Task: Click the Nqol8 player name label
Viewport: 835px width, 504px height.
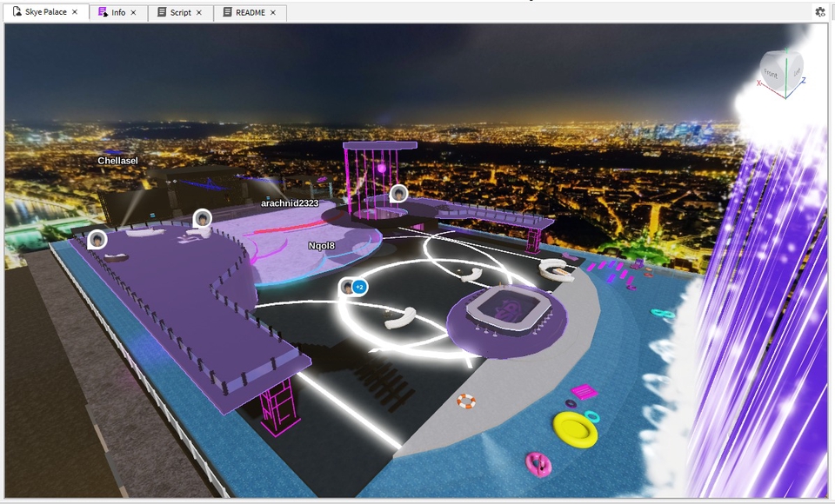Action: (x=321, y=246)
